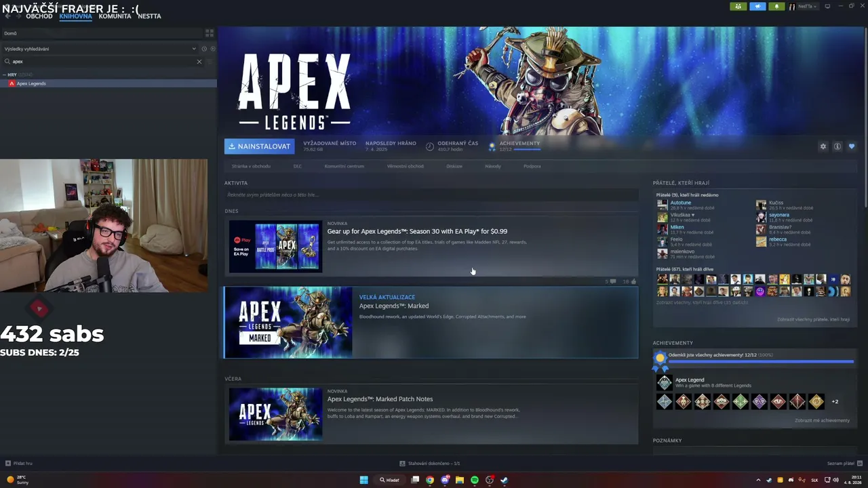The height and width of the screenshot is (488, 868).
Task: Open friend Miken's avatar
Action: point(662,229)
